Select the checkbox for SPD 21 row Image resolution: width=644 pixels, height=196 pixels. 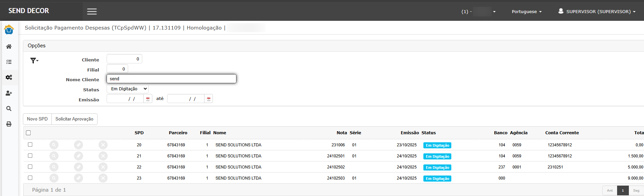pyautogui.click(x=30, y=156)
